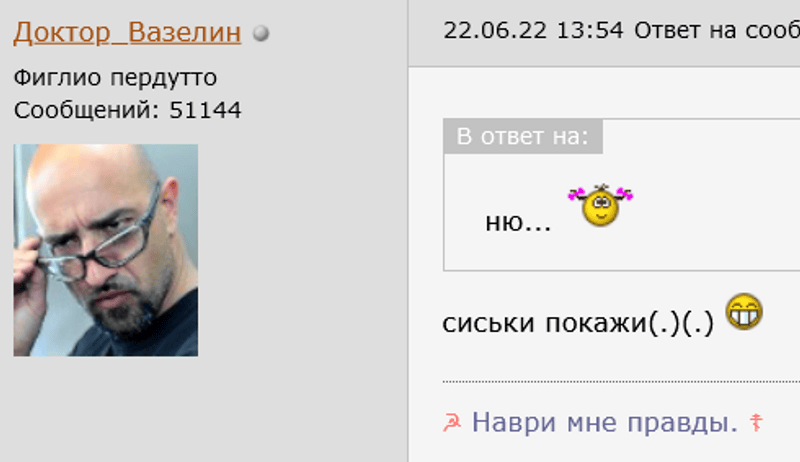Viewport: 800px width, 462px height.
Task: Click the В ответ на: quote label
Action: pyautogui.click(x=523, y=136)
